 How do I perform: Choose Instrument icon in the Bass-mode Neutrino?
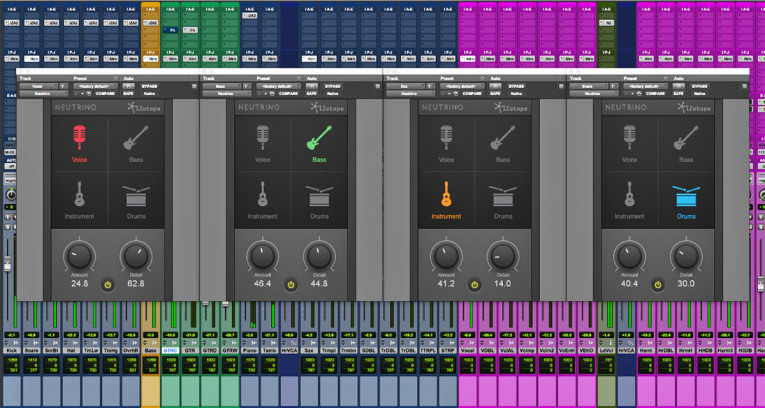click(x=263, y=194)
